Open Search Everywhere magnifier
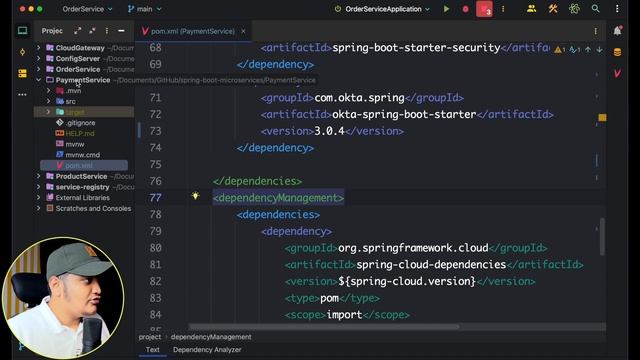Screen dimensions: 640x360 pyautogui.click(x=596, y=9)
